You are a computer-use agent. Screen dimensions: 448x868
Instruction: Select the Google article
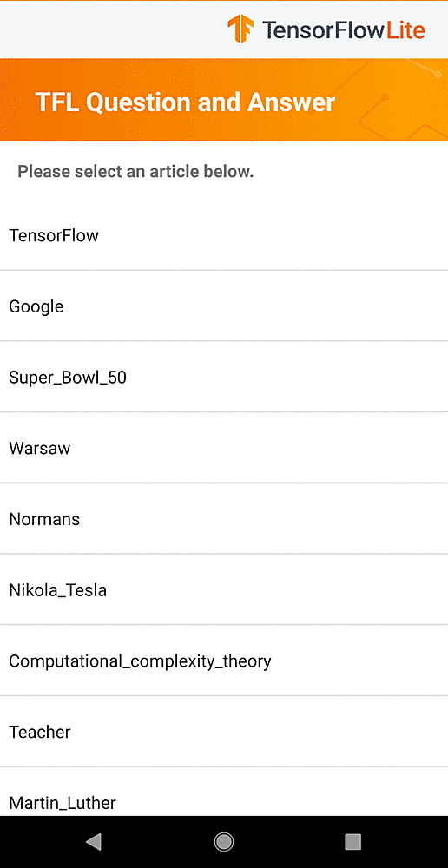[224, 306]
